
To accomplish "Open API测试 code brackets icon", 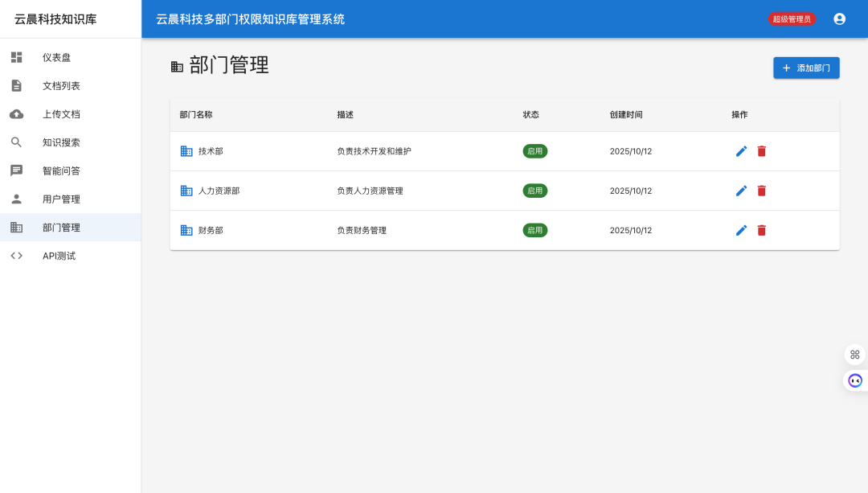I will point(17,255).
